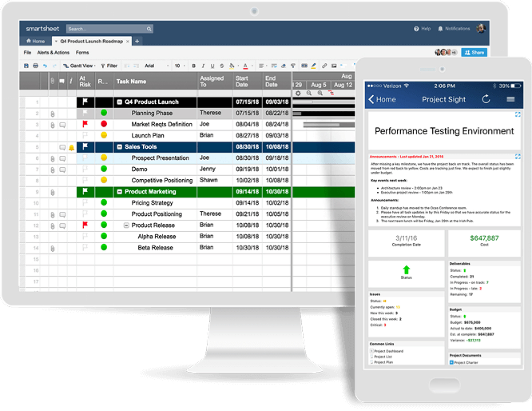Insert a hyperlink using the link icon

(x=324, y=66)
